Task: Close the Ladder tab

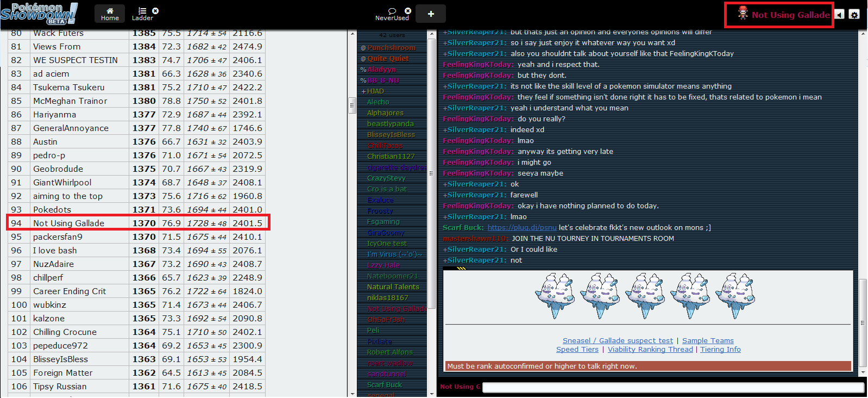Action: [x=155, y=11]
